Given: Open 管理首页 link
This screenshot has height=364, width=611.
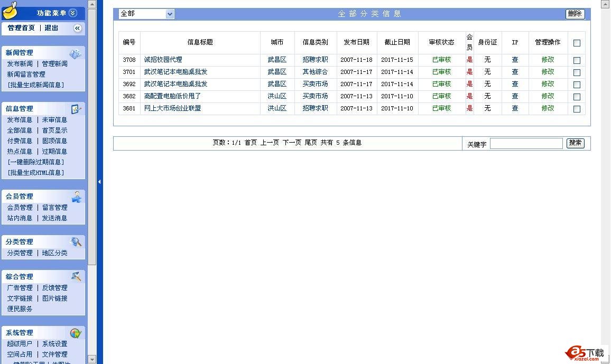Looking at the screenshot, I should click(21, 28).
